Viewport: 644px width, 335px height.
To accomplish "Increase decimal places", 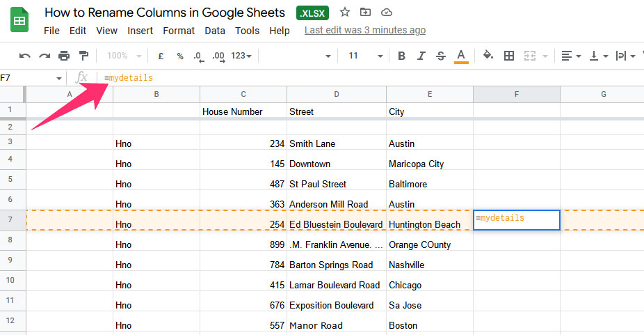I will pos(218,56).
